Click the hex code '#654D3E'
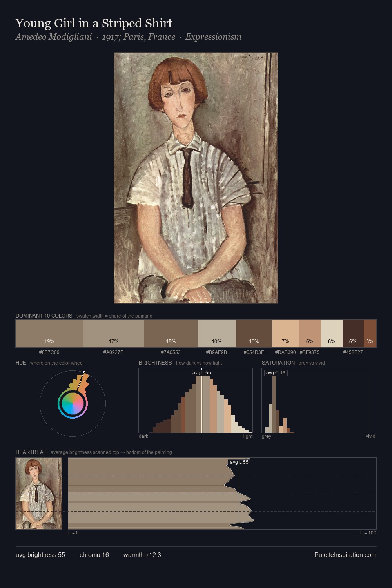 coord(254,352)
